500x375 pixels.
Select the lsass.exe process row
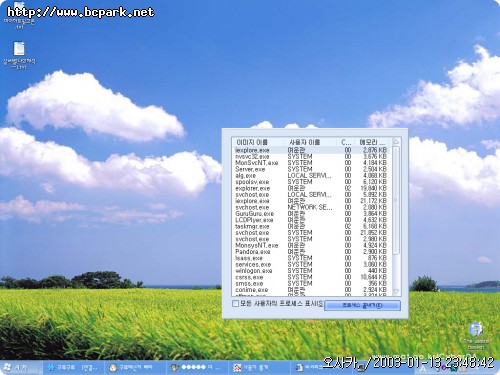pyautogui.click(x=312, y=258)
